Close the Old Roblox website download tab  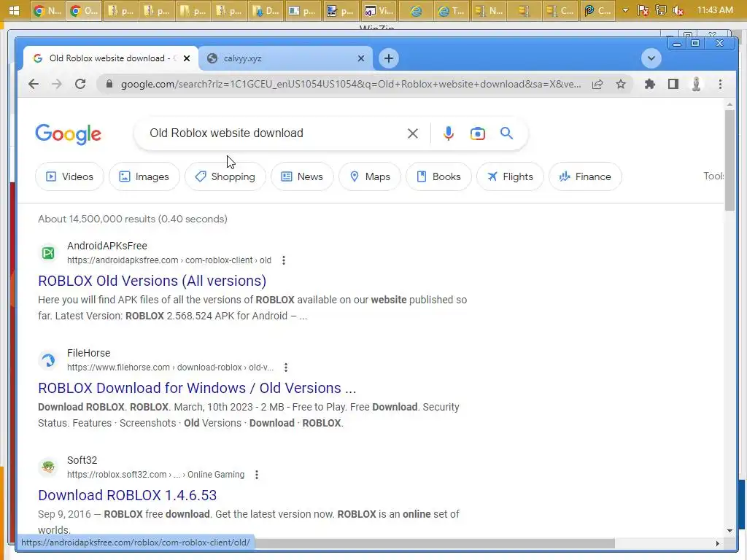187,58
